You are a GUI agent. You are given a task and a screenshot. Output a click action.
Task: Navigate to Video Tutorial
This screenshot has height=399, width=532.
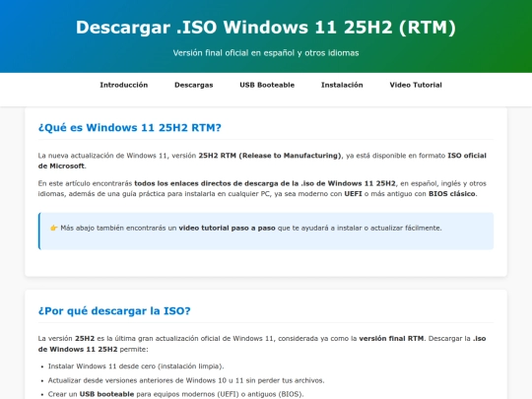(x=416, y=85)
